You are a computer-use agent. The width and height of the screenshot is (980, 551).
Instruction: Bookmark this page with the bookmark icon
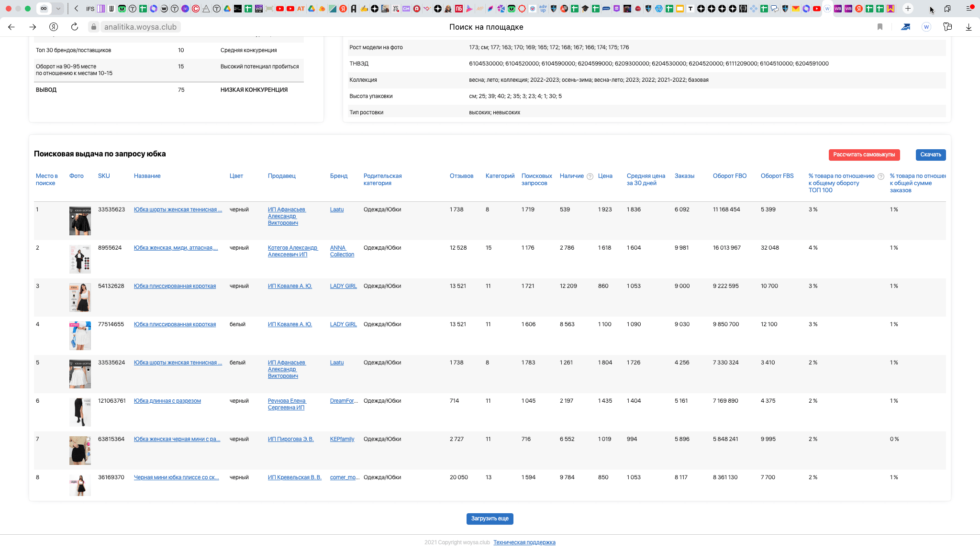tap(880, 27)
